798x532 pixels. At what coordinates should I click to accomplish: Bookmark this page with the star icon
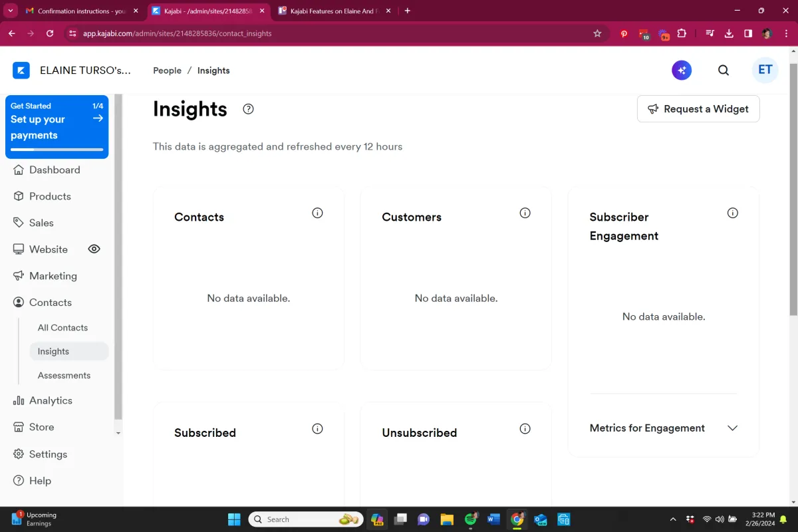point(597,33)
